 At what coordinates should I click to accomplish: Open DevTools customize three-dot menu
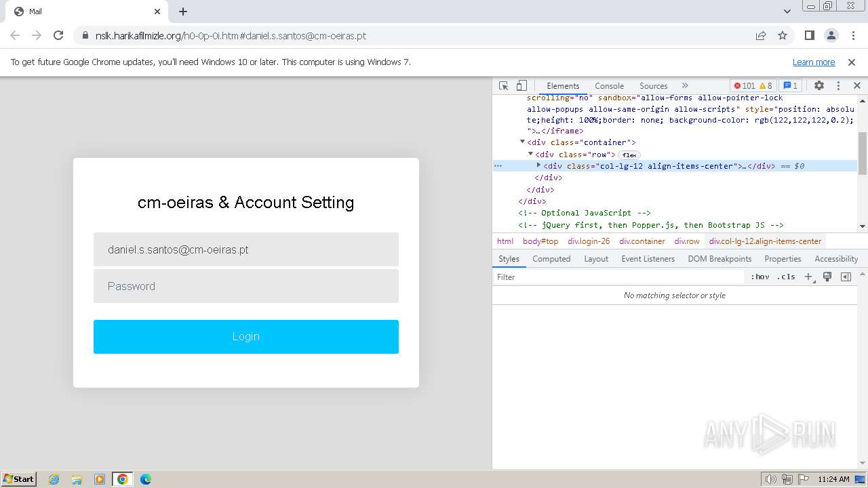point(838,86)
